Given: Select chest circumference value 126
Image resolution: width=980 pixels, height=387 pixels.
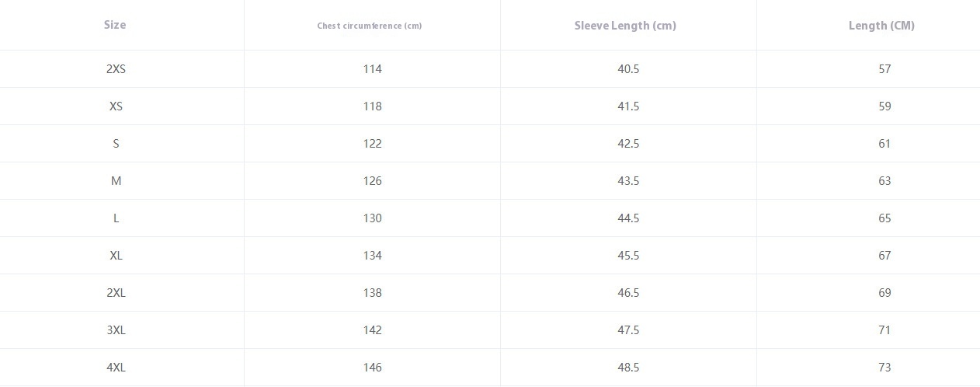Looking at the screenshot, I should coord(372,181).
